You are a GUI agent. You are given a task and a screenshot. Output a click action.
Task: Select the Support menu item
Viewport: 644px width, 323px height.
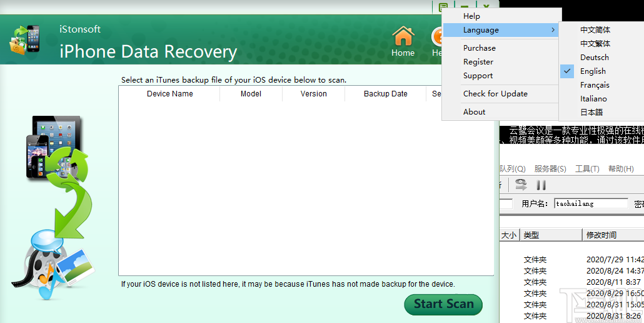pos(500,76)
